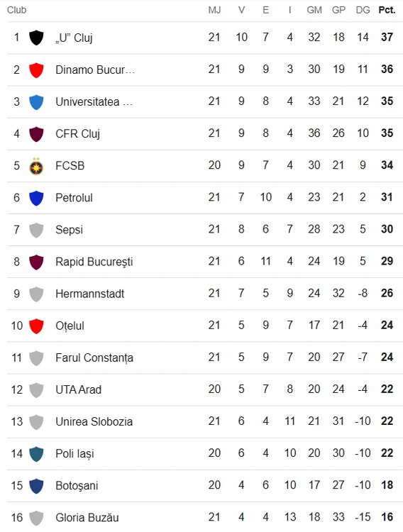Open the Farul Constanța team link

(94, 358)
